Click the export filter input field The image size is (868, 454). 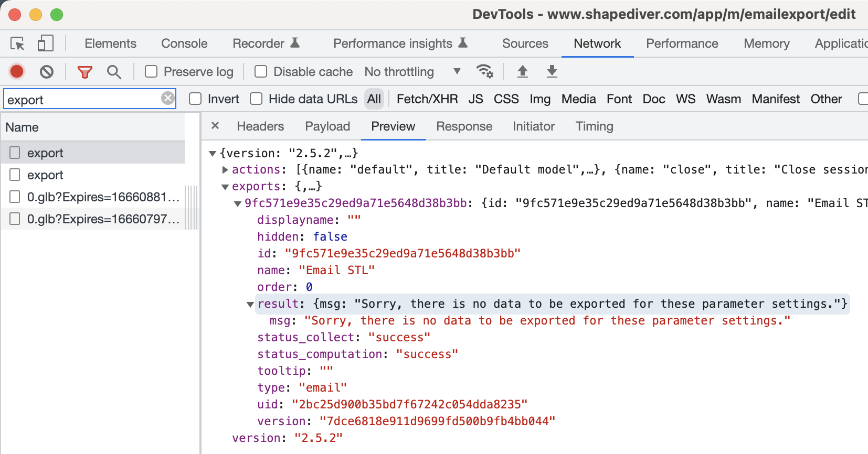(81, 100)
